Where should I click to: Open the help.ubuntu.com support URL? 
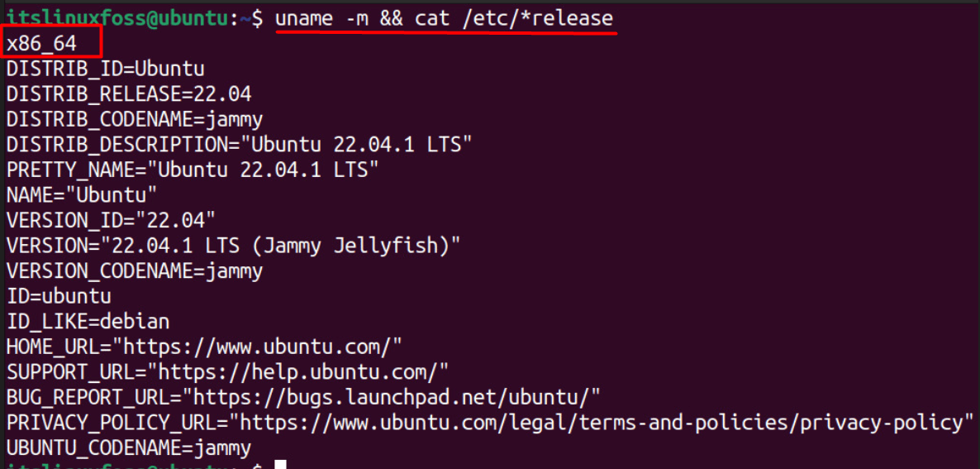tap(303, 371)
